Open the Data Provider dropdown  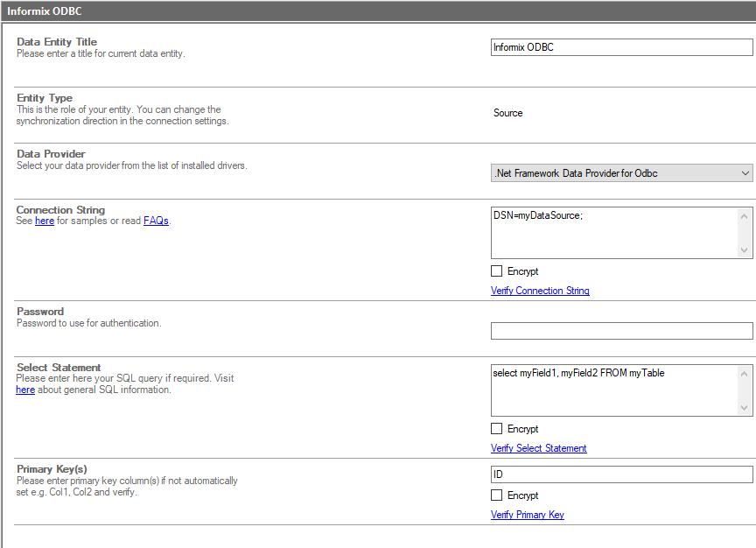[621, 173]
